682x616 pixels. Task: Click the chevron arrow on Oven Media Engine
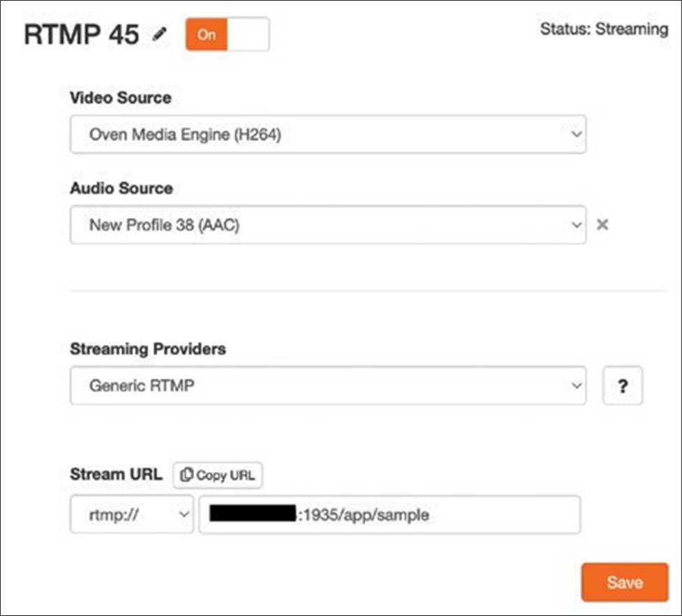coord(576,134)
